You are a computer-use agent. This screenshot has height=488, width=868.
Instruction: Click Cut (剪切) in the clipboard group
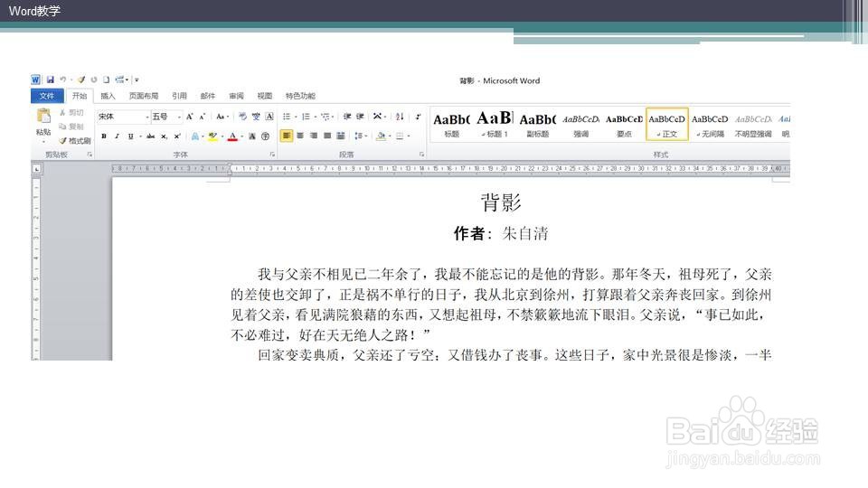point(71,112)
